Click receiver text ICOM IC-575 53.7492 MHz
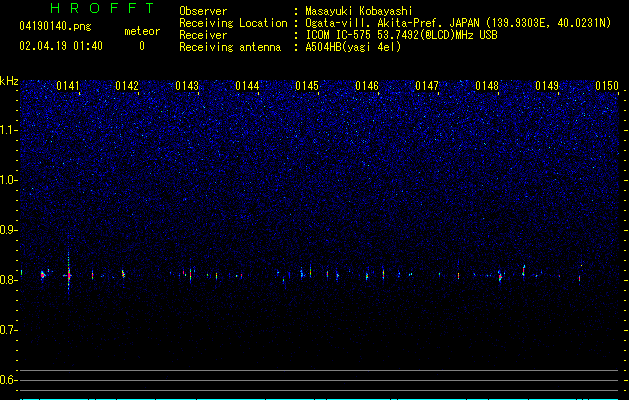 pyautogui.click(x=401, y=35)
